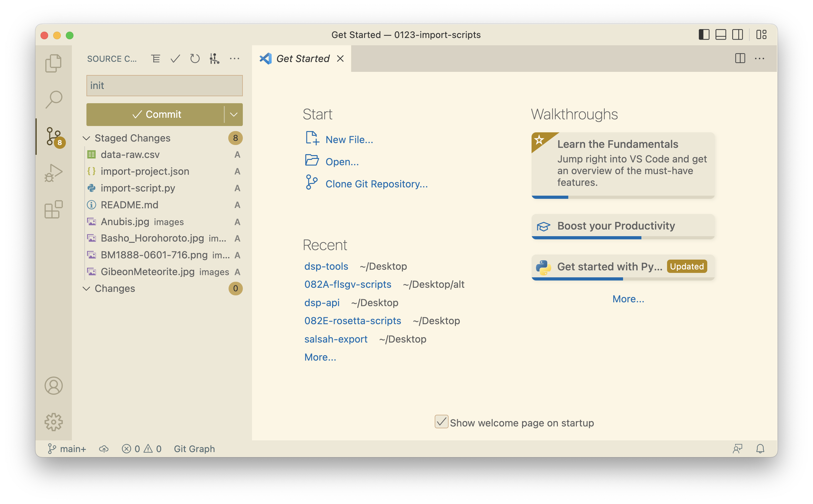Open Run and Debug view
Screen dimensions: 813x504
tap(53, 173)
